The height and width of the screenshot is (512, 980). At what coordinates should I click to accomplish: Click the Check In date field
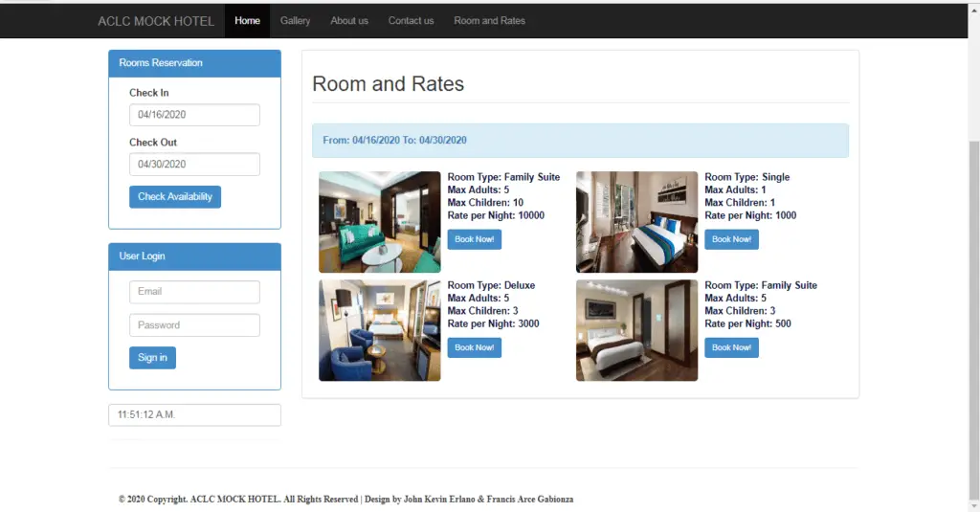[x=194, y=115]
